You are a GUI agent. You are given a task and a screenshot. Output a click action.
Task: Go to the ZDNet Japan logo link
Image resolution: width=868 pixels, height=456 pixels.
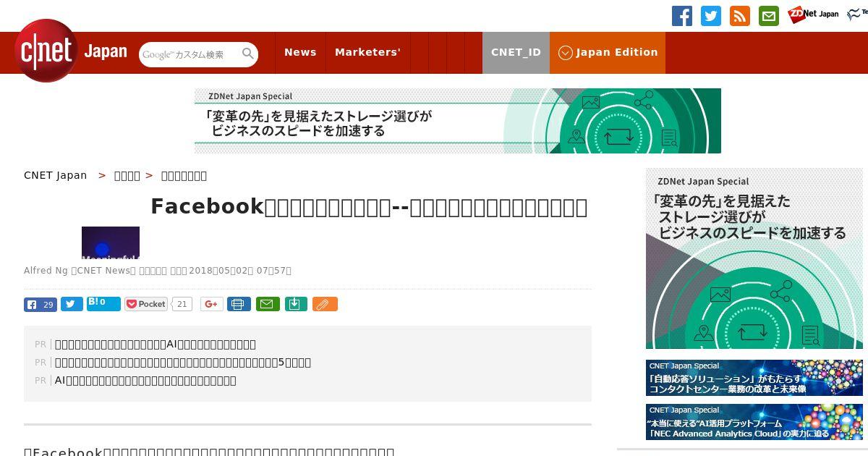(x=813, y=14)
